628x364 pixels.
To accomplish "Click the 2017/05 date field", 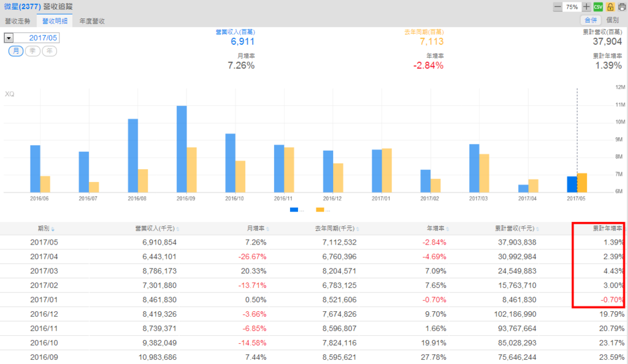I will click(x=36, y=38).
